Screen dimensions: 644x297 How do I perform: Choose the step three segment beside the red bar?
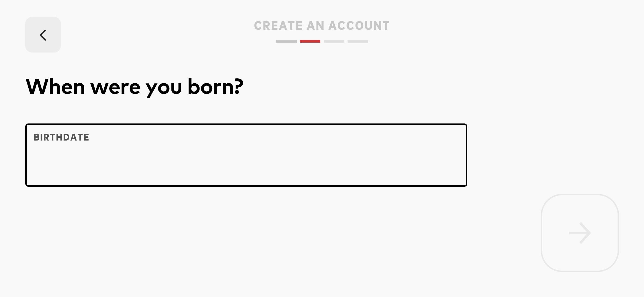click(334, 41)
